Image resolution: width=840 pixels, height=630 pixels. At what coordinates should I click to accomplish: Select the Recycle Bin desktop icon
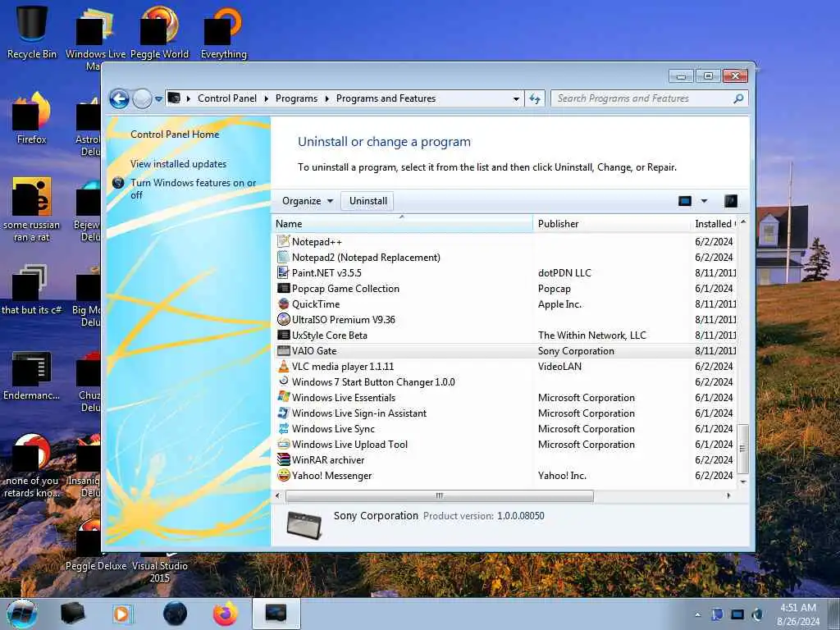click(x=32, y=31)
